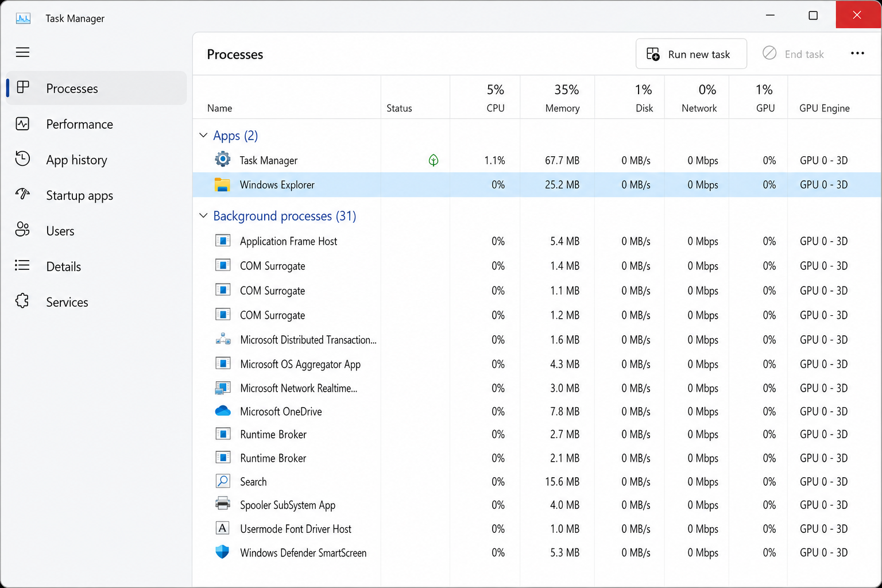Select the Search process name
882x588 pixels.
tap(253, 482)
